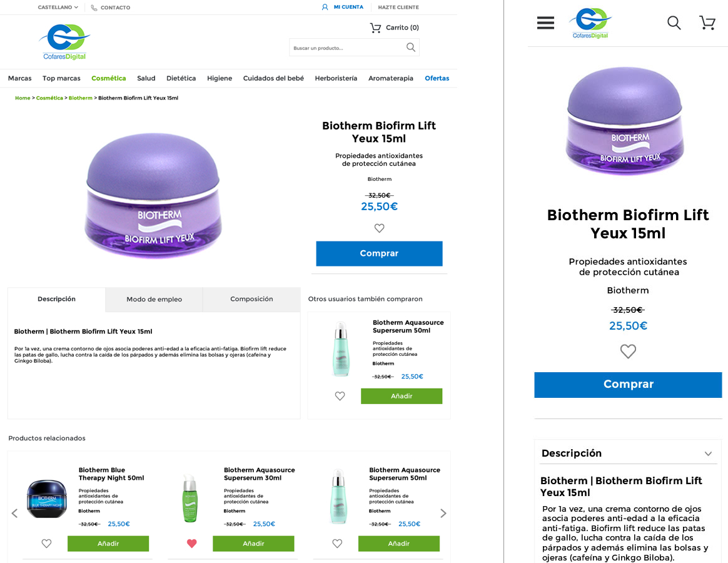The height and width of the screenshot is (563, 728).
Task: Open the mobile hamburger menu
Action: pos(545,23)
